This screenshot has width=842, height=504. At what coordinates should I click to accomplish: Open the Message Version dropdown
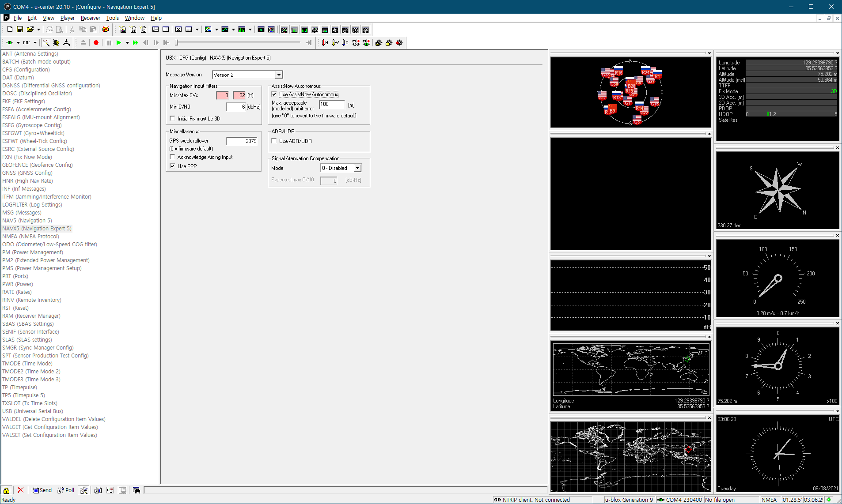click(x=279, y=75)
